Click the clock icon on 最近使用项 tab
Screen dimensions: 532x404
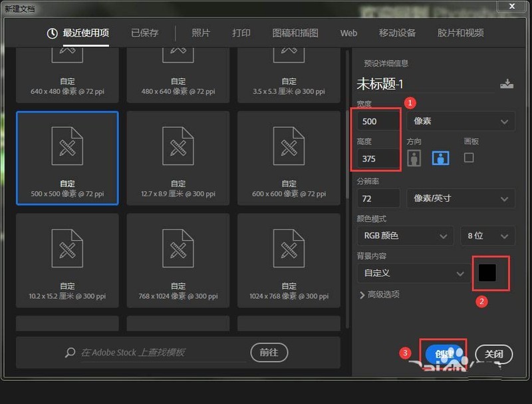(52, 33)
